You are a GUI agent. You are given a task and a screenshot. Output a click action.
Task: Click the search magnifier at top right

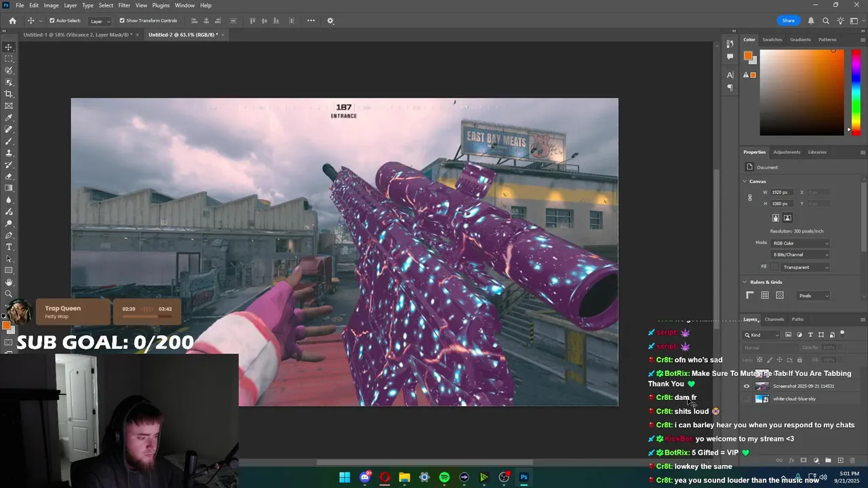click(x=826, y=21)
